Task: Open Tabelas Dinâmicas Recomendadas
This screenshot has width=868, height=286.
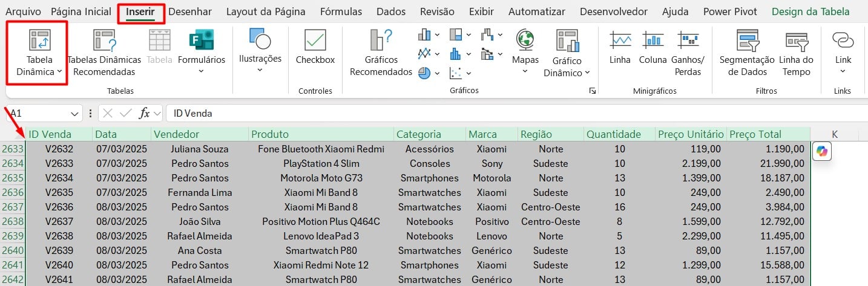Action: click(104, 53)
